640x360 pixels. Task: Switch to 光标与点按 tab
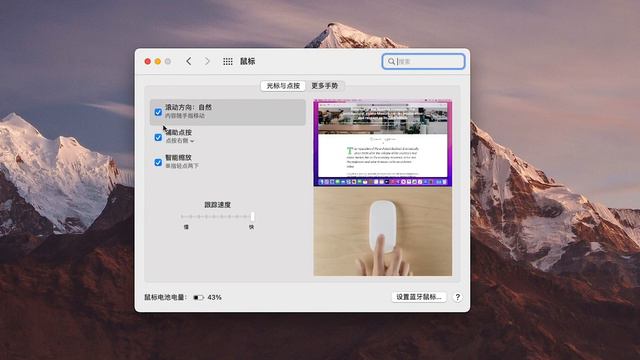(x=283, y=86)
